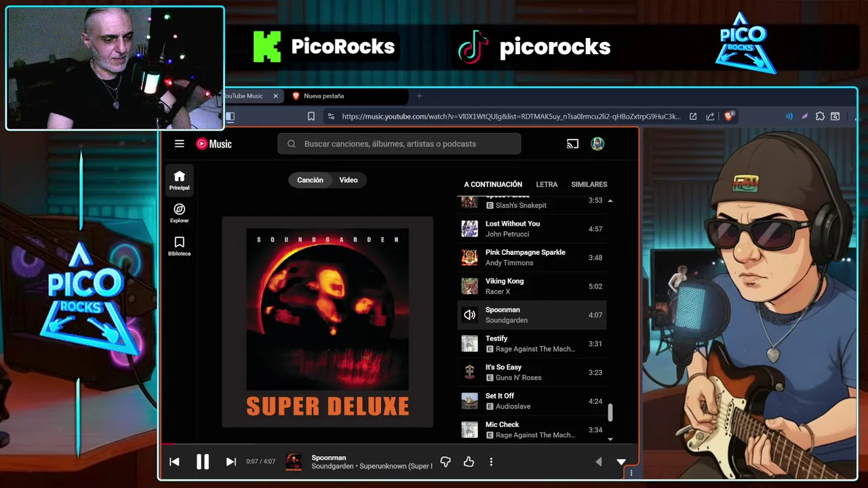Share this page from the address bar

(x=710, y=116)
